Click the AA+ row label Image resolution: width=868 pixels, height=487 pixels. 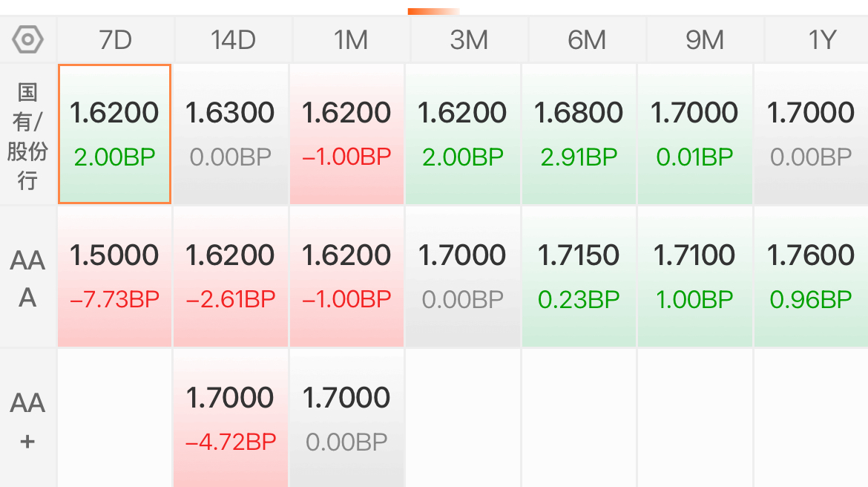pyautogui.click(x=27, y=419)
